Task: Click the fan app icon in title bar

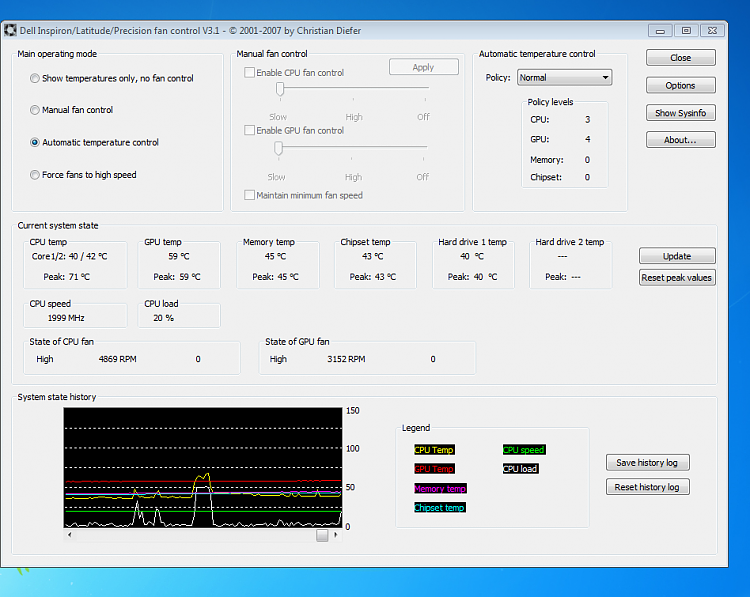Action: (10, 30)
